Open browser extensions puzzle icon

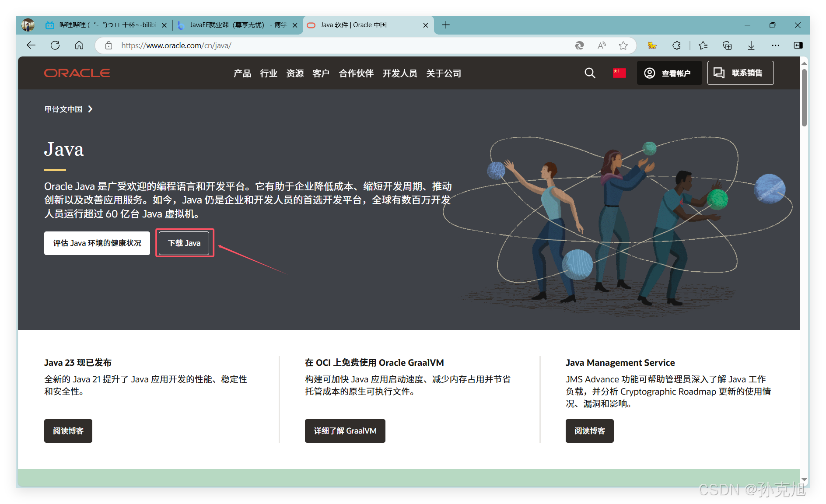pos(677,45)
